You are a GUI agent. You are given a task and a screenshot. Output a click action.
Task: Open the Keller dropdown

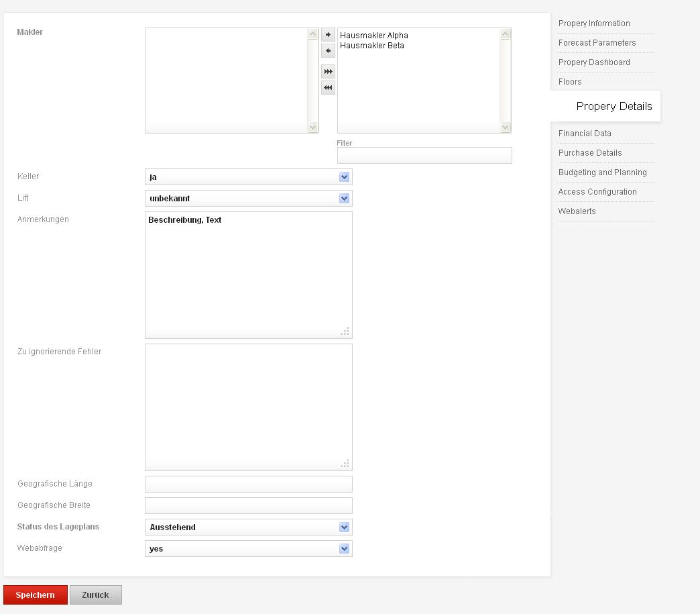344,177
